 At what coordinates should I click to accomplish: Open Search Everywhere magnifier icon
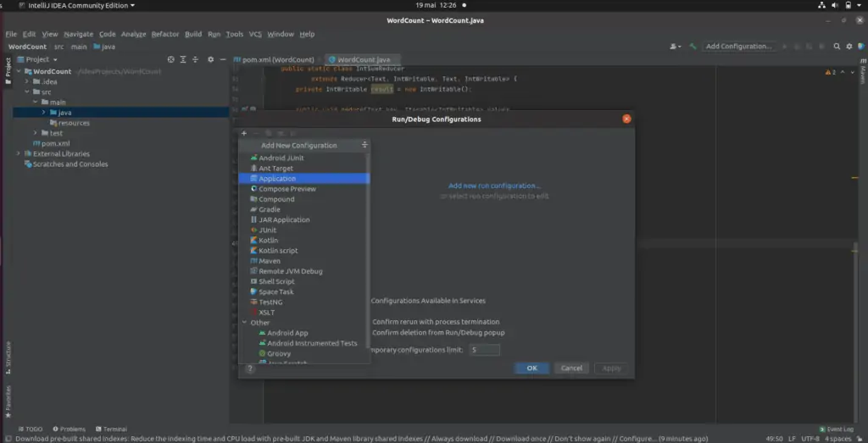coord(838,47)
